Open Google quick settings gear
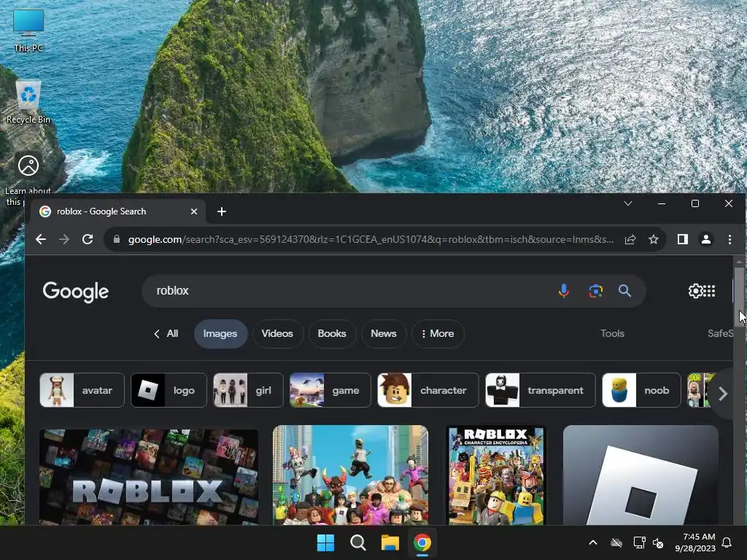The height and width of the screenshot is (560, 747). (695, 290)
